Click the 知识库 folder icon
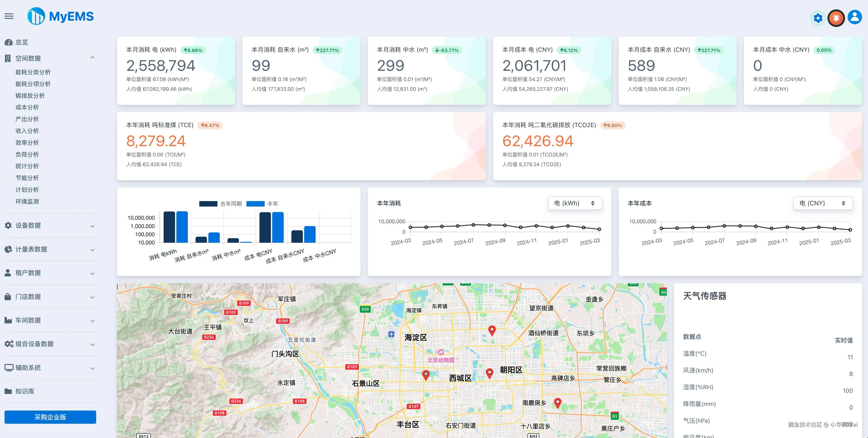This screenshot has width=868, height=438. (x=8, y=391)
